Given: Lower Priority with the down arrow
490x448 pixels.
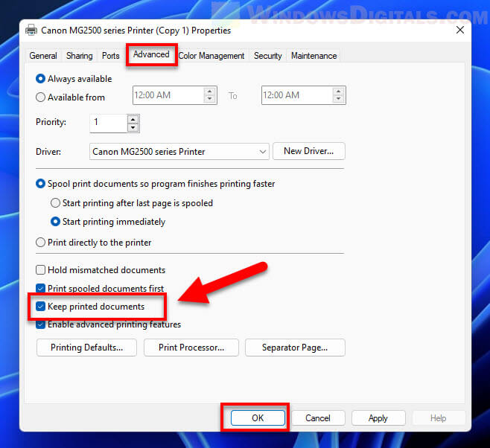Looking at the screenshot, I should tap(133, 127).
